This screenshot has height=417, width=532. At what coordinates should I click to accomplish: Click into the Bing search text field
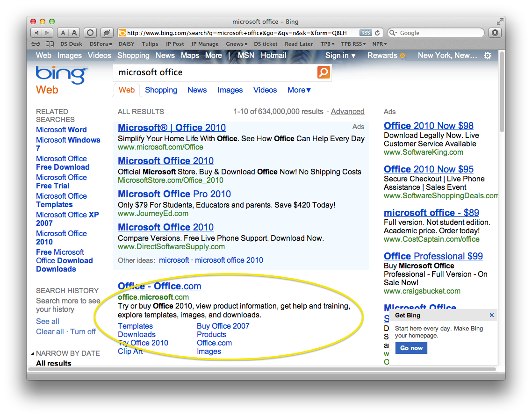click(x=215, y=72)
